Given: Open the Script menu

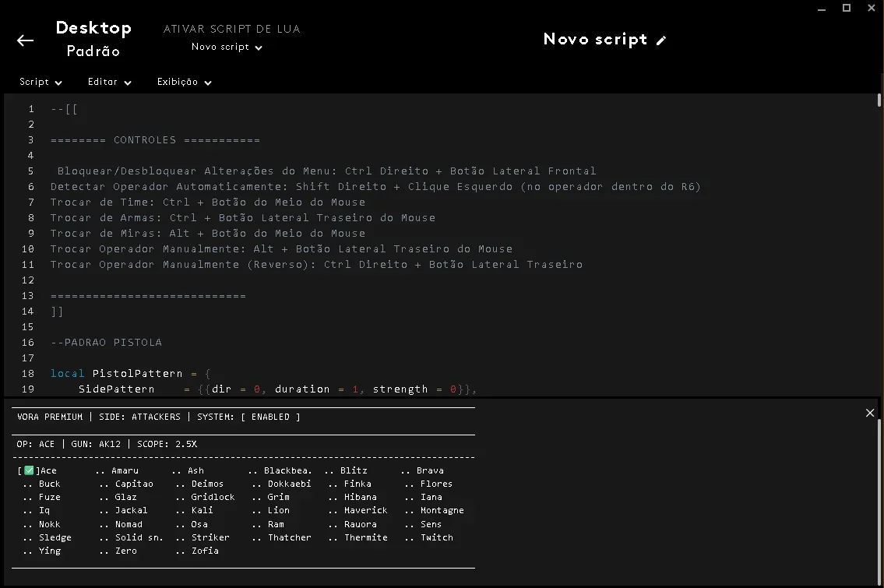Looking at the screenshot, I should click(41, 82).
